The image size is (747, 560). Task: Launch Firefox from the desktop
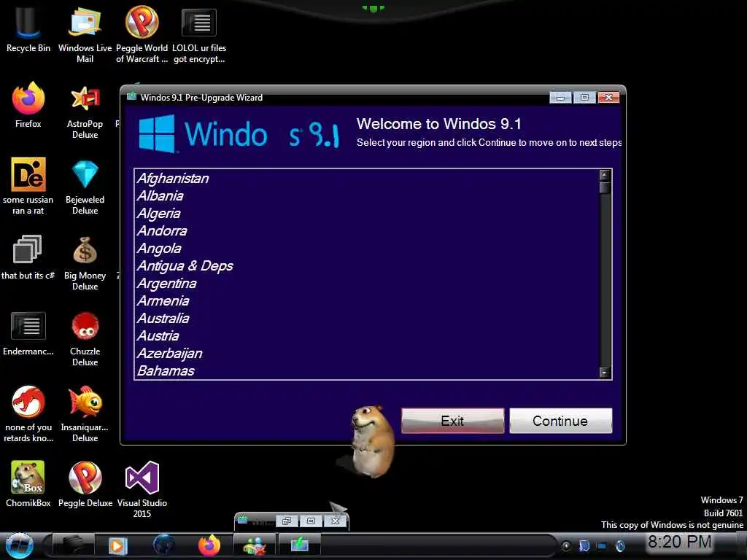[28, 105]
